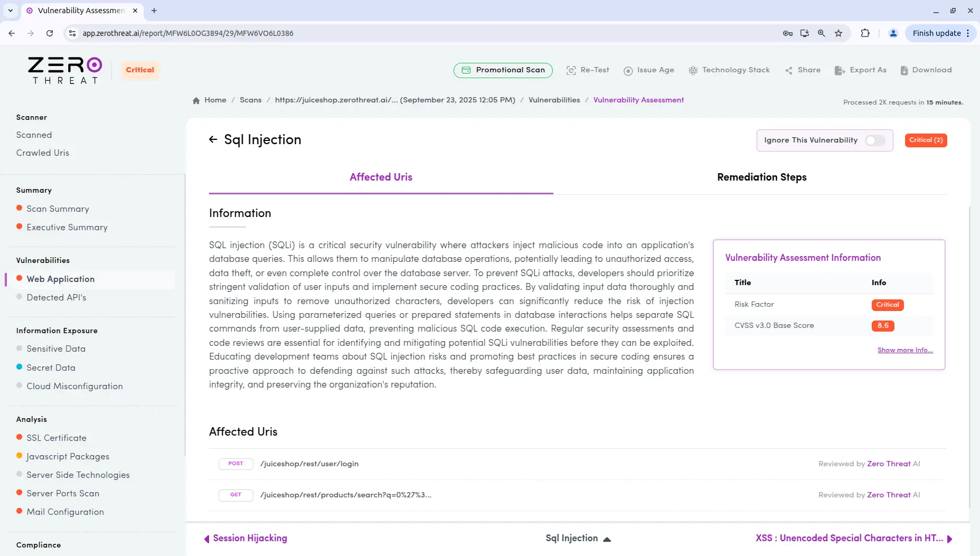
Task: Click the Share icon
Action: 789,70
